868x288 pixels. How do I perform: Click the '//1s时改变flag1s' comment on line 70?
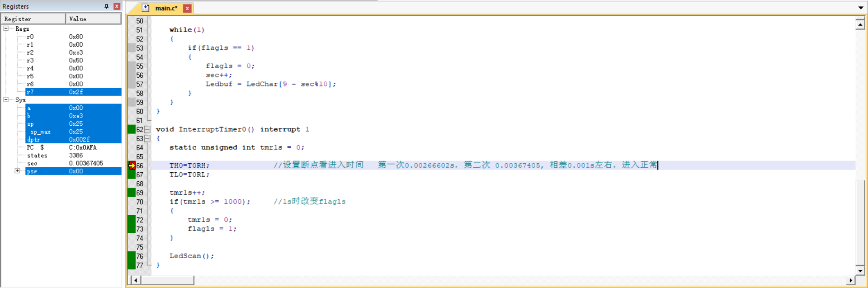pyautogui.click(x=310, y=201)
